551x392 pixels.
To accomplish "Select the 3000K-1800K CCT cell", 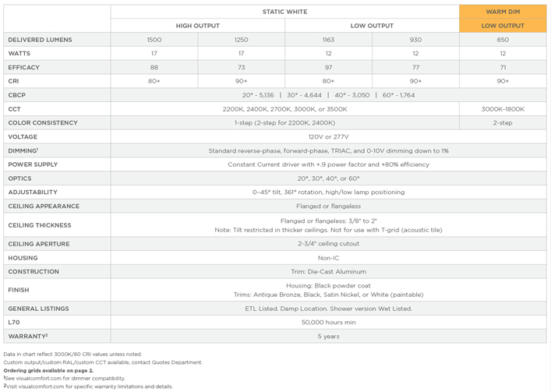I will point(503,109).
